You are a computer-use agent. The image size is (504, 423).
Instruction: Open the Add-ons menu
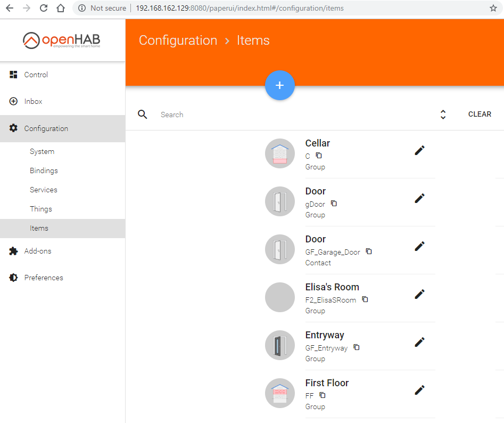pos(63,251)
